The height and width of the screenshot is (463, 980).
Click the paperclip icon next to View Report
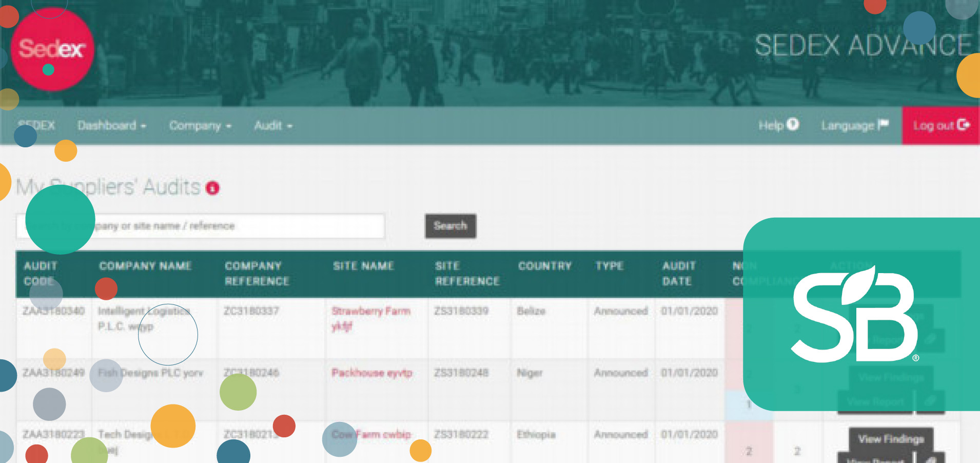click(x=932, y=458)
